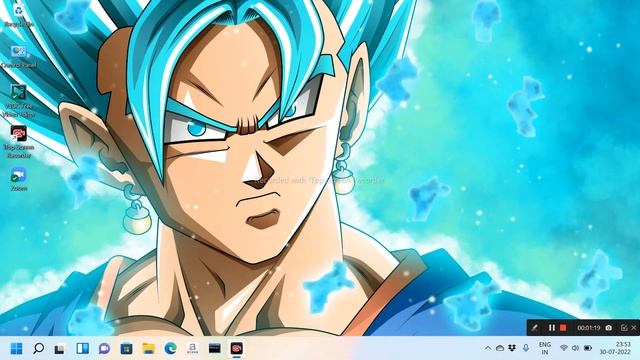Open Task View on the taskbar
The width and height of the screenshot is (640, 360).
click(x=60, y=348)
